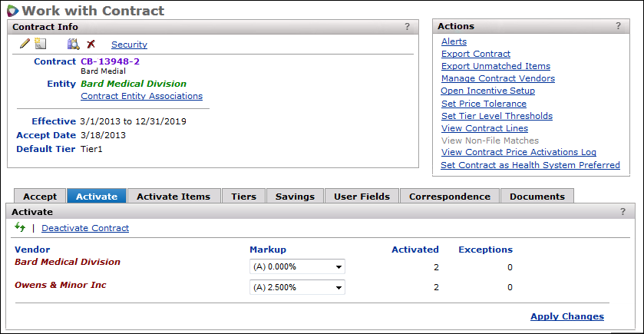Switch to the Activate Items tab
The width and height of the screenshot is (644, 334).
click(x=173, y=197)
